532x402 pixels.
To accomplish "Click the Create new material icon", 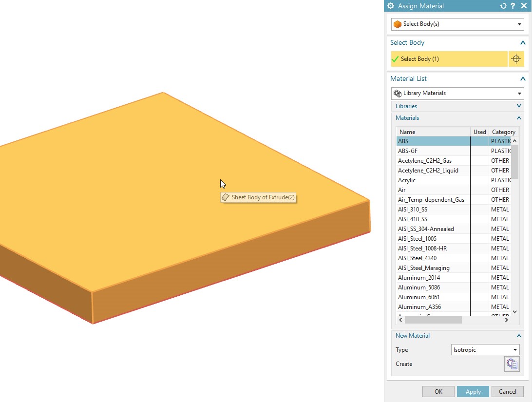I will pyautogui.click(x=512, y=364).
